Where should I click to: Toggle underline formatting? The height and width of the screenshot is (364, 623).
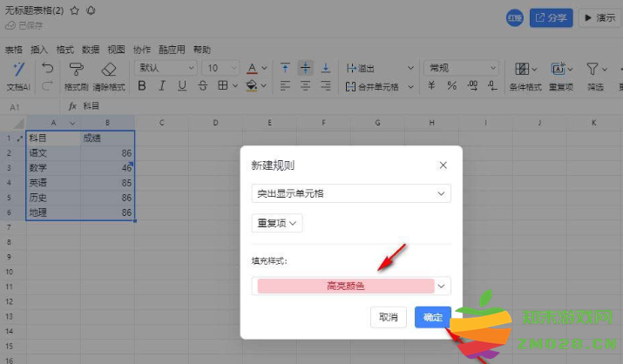(x=182, y=85)
